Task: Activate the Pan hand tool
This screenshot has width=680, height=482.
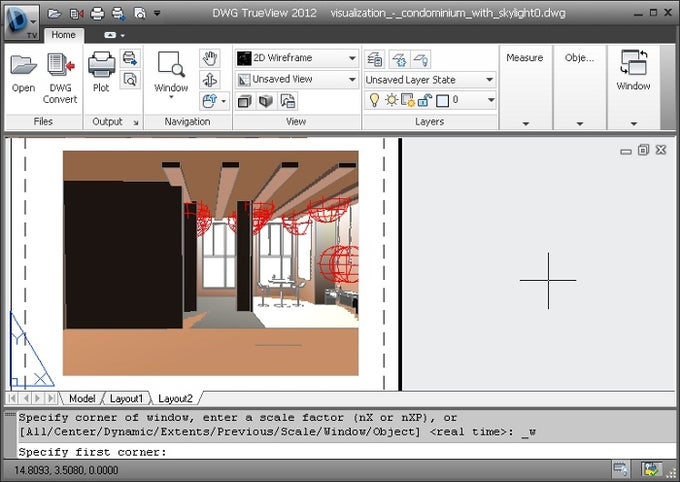Action: tap(210, 58)
